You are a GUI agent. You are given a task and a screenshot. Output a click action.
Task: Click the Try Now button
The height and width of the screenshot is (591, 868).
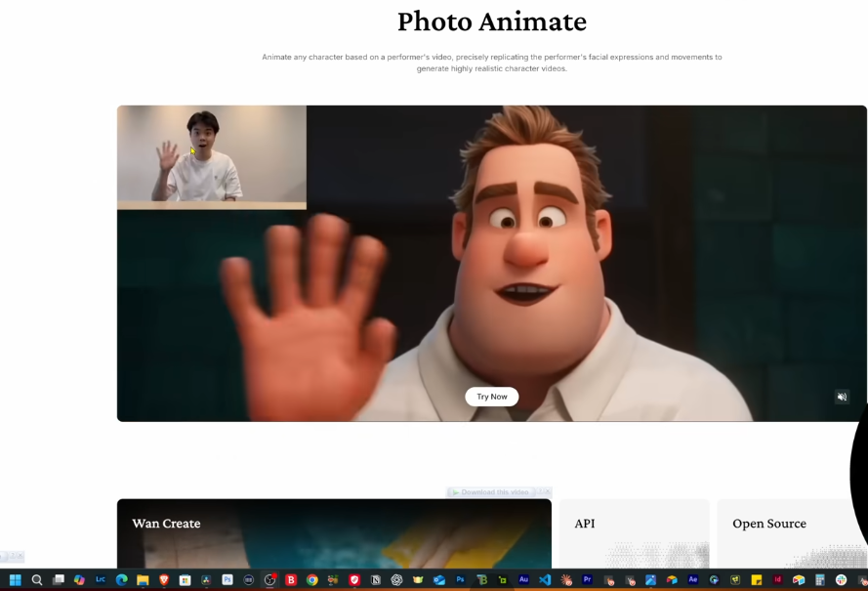click(491, 397)
